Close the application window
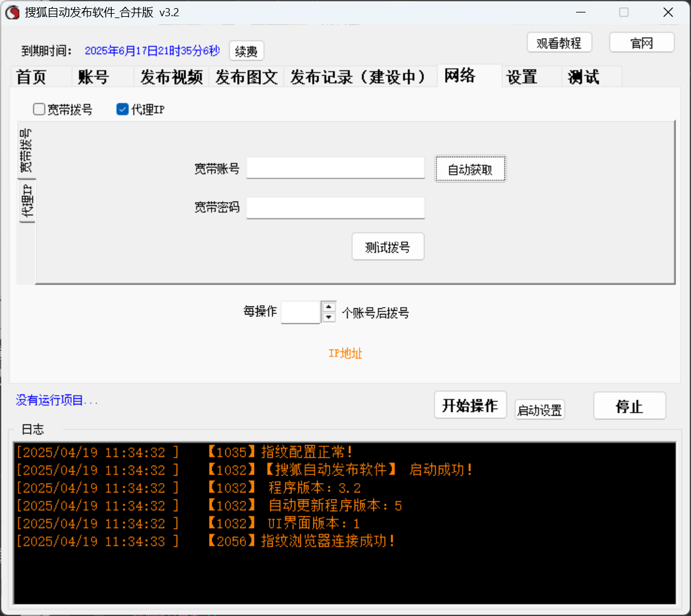This screenshot has height=616, width=691. click(668, 12)
